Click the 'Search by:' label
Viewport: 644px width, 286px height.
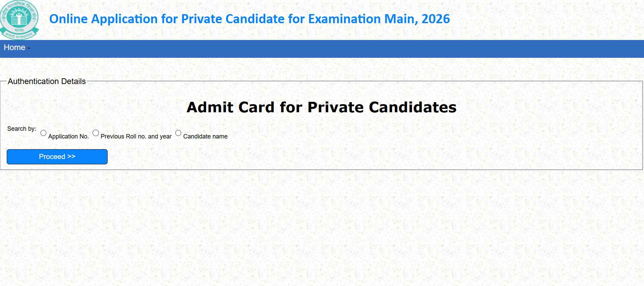(x=22, y=129)
